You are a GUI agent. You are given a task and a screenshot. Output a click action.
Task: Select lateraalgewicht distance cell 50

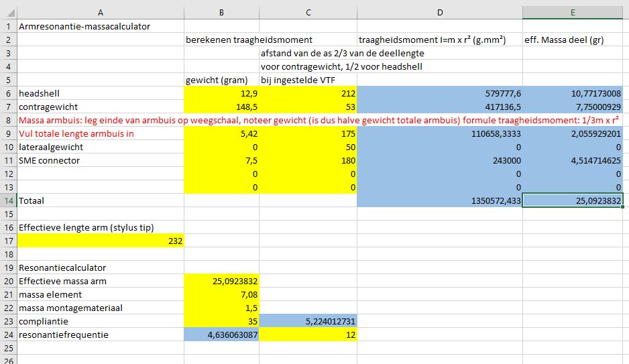point(308,147)
